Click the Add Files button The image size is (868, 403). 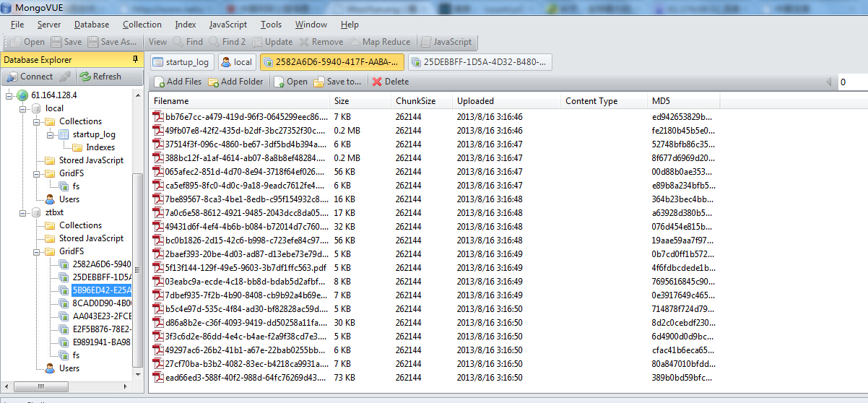click(x=178, y=82)
